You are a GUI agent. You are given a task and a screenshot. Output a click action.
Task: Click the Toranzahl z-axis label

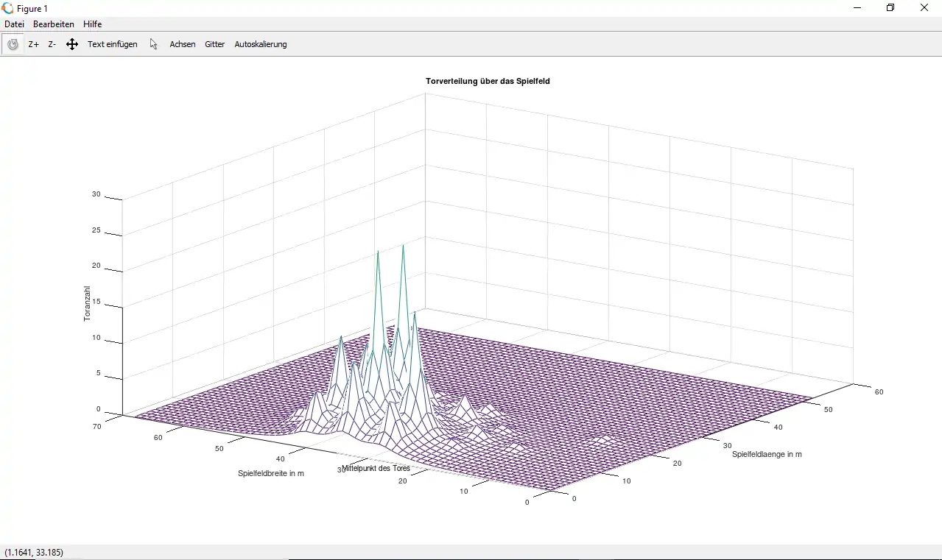point(87,303)
